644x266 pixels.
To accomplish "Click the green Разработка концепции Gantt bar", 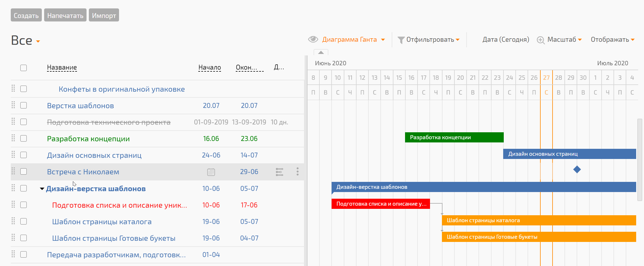I will pos(454,137).
